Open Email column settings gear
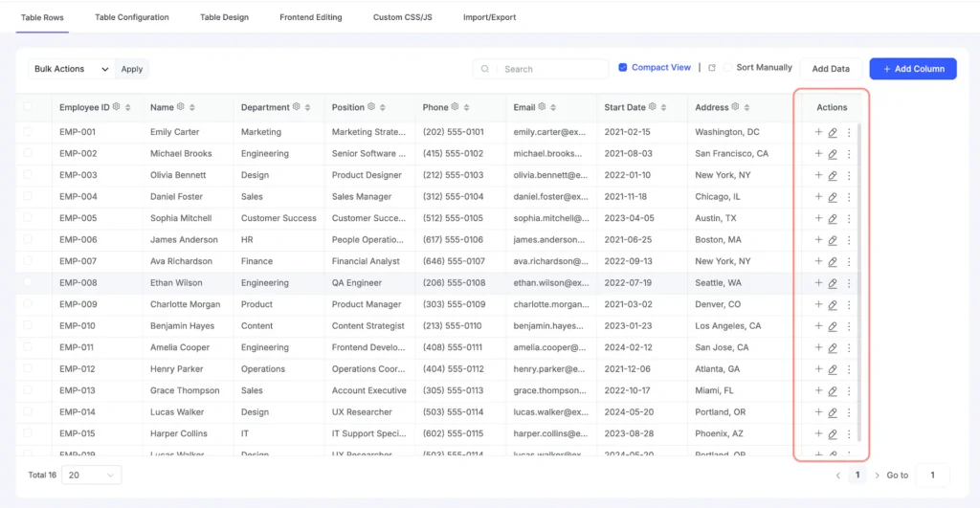Viewport: 980px width, 508px height. click(542, 107)
